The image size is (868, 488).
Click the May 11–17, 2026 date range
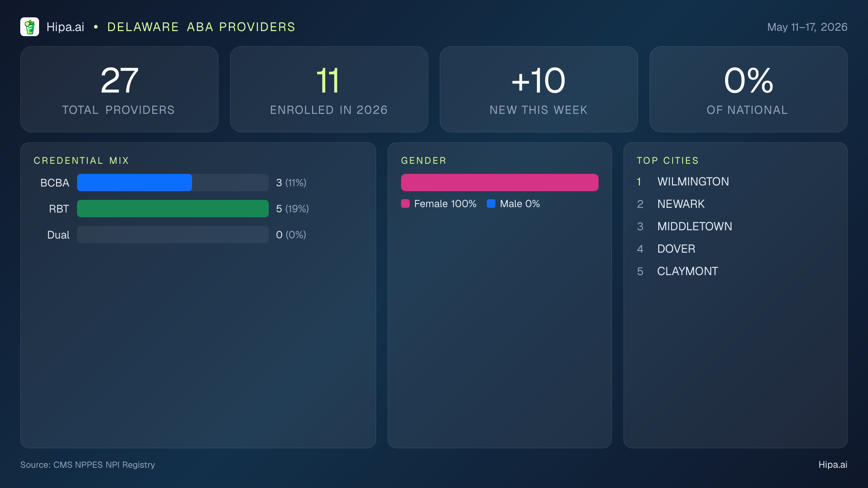[x=807, y=27]
